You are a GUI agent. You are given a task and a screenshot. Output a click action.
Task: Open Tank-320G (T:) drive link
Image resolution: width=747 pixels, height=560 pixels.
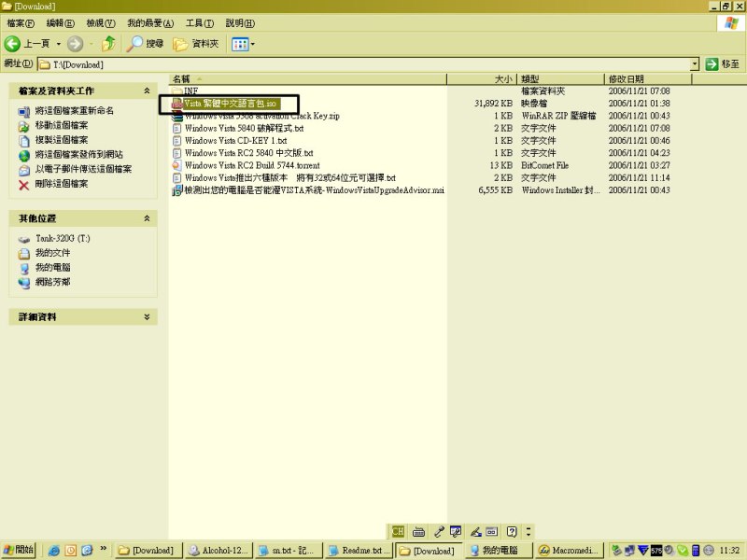click(x=63, y=238)
